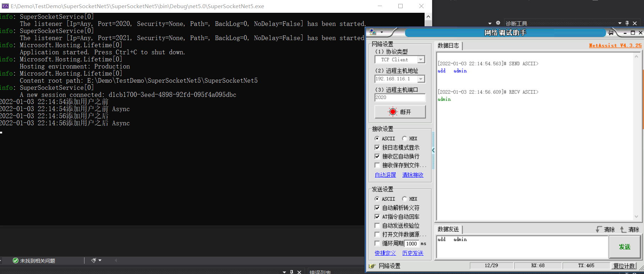The width and height of the screenshot is (644, 274).
Task: Click data log scrollbar up arrow
Action: (637, 56)
